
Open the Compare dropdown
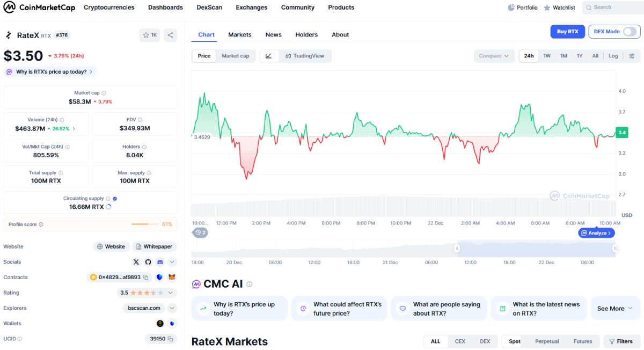494,56
